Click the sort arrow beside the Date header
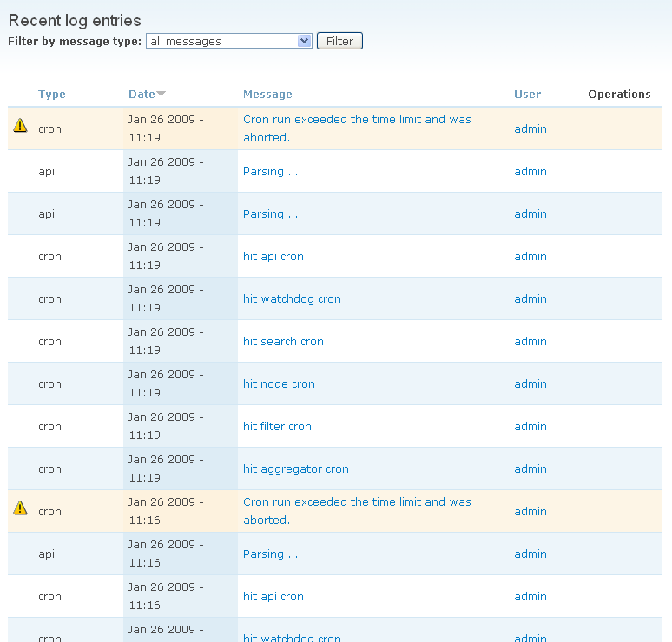 pos(161,94)
